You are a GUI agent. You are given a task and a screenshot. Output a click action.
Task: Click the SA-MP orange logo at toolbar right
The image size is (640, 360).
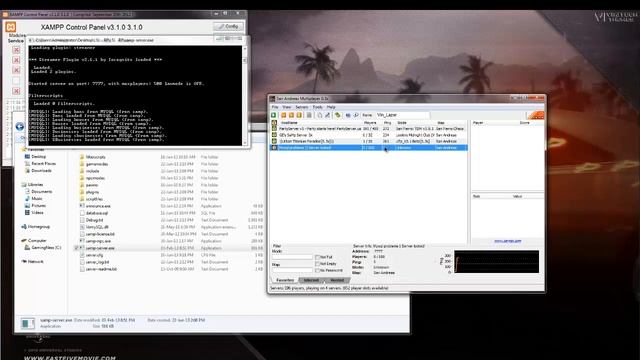[536, 115]
